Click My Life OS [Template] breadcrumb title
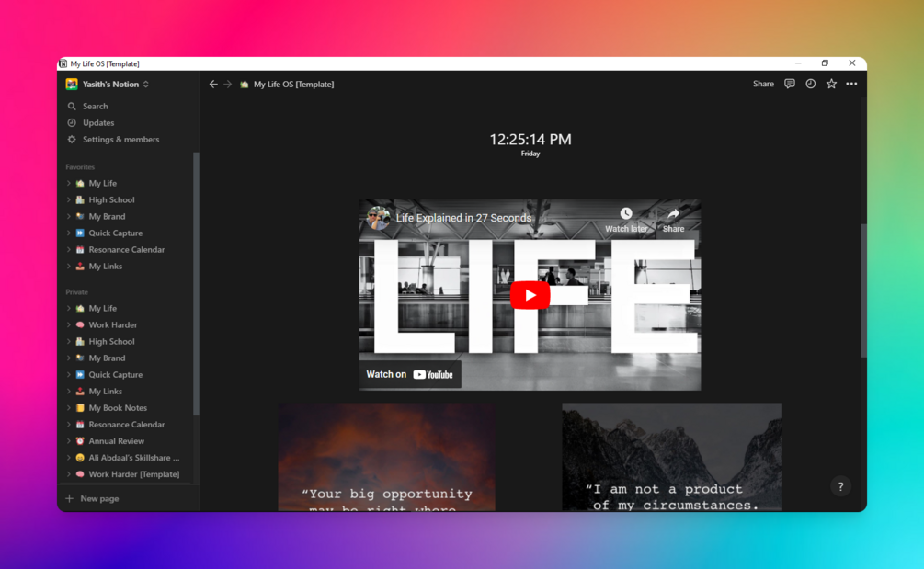 (293, 85)
